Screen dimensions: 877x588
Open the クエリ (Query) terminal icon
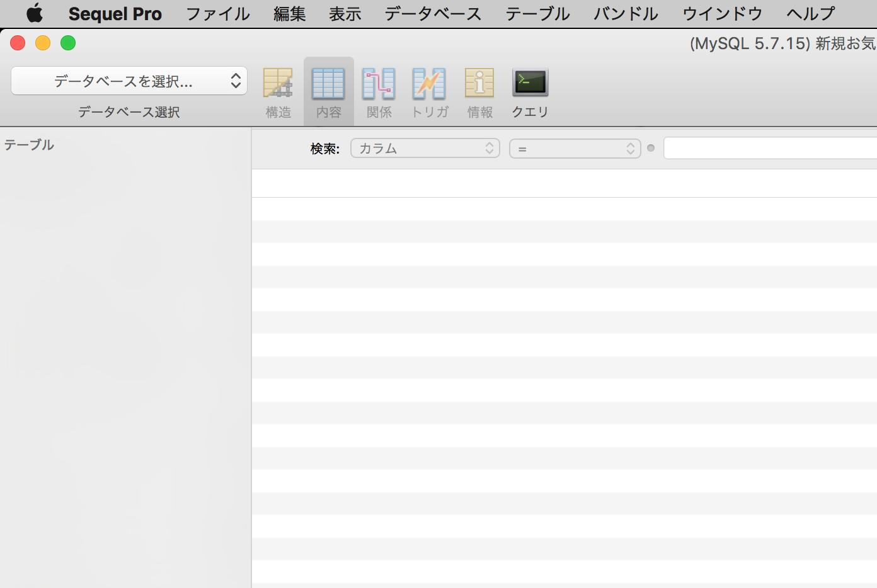(x=530, y=84)
